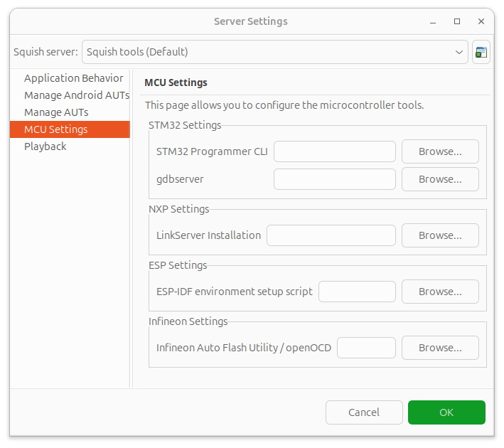Maximize the Server Settings window

coord(457,21)
